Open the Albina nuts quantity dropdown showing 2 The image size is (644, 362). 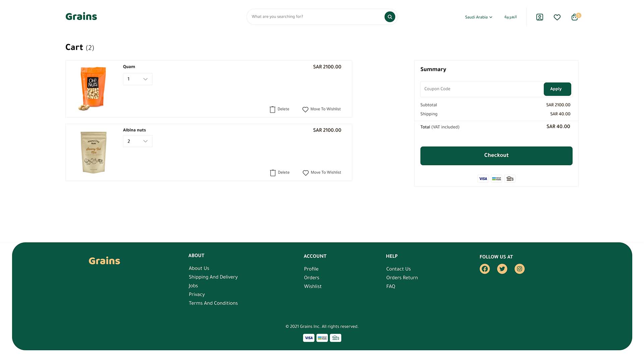coord(137,141)
